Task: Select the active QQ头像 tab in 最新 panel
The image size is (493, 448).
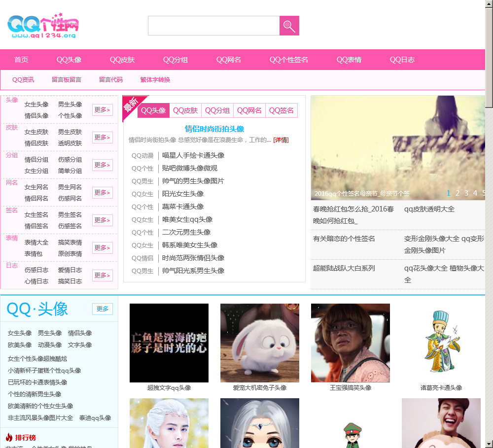Action: tap(153, 111)
